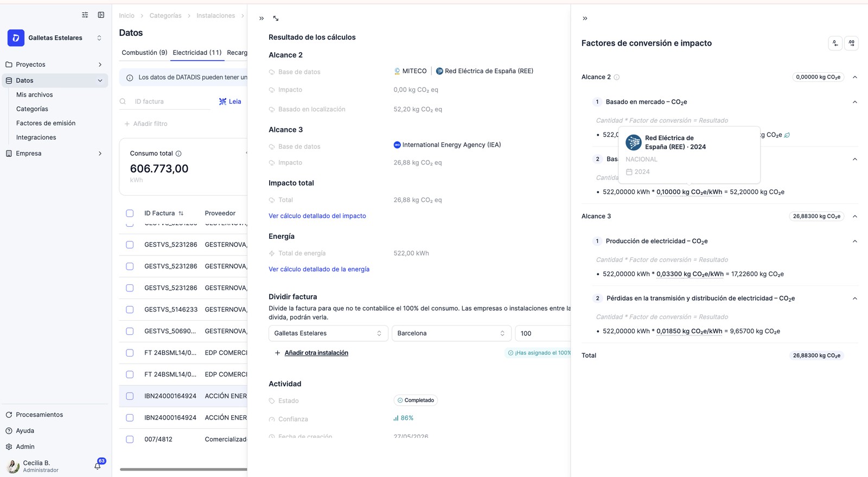Click the Red Eléctrica de España source logo
The image size is (868, 477).
[439, 71]
